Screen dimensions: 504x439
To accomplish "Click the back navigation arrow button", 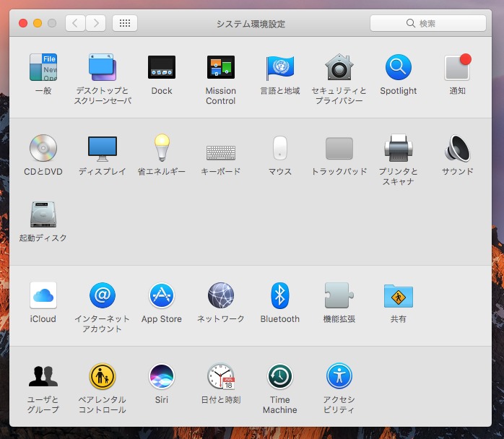I will (x=75, y=23).
